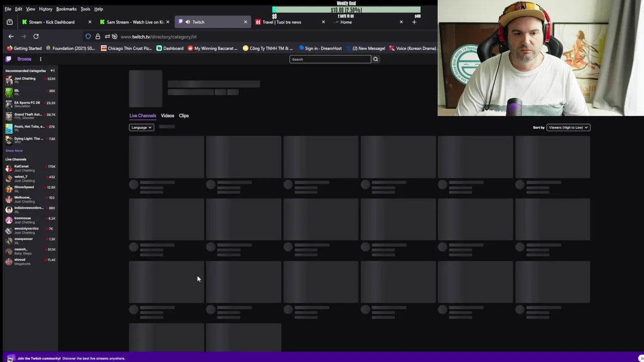Open the indialovewestbro live channel row
The image size is (644, 362).
pyautogui.click(x=30, y=210)
